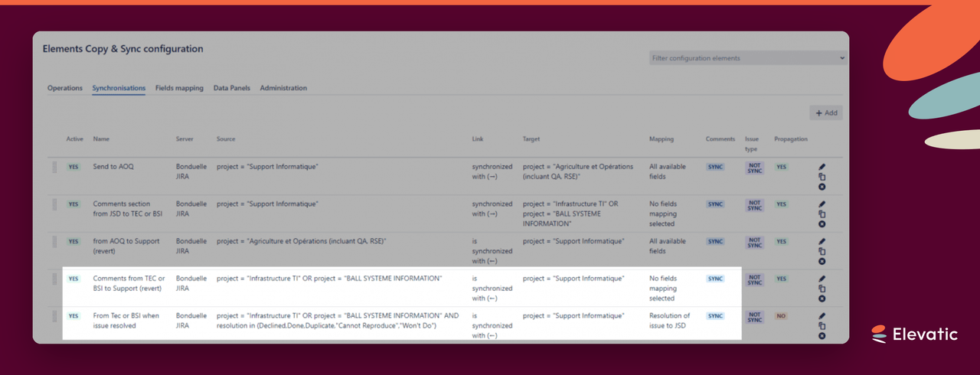This screenshot has width=980, height=375.
Task: Click the Propagation column header
Action: coord(791,139)
